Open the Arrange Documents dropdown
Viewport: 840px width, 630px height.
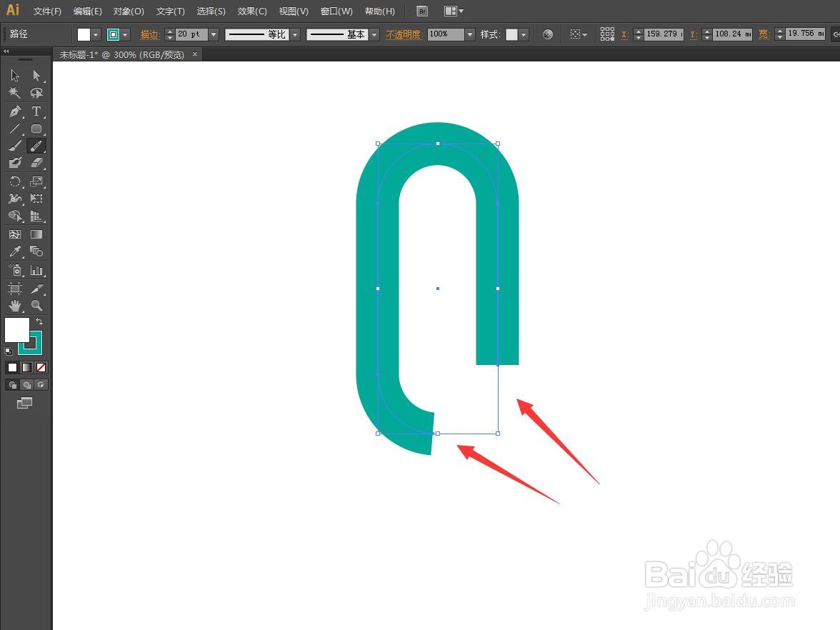[x=454, y=11]
